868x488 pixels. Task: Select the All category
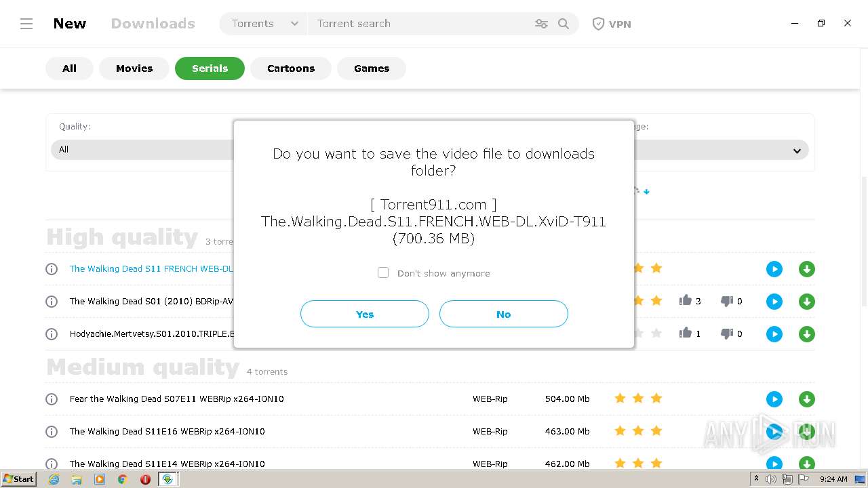69,68
